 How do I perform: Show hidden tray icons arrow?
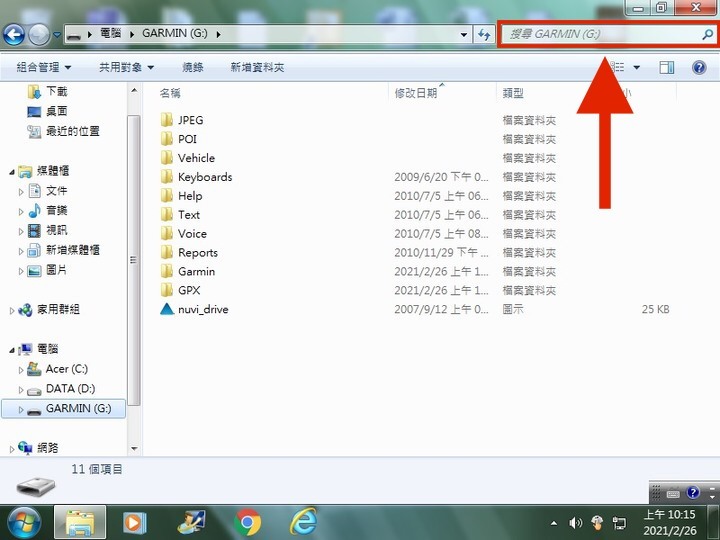point(554,523)
